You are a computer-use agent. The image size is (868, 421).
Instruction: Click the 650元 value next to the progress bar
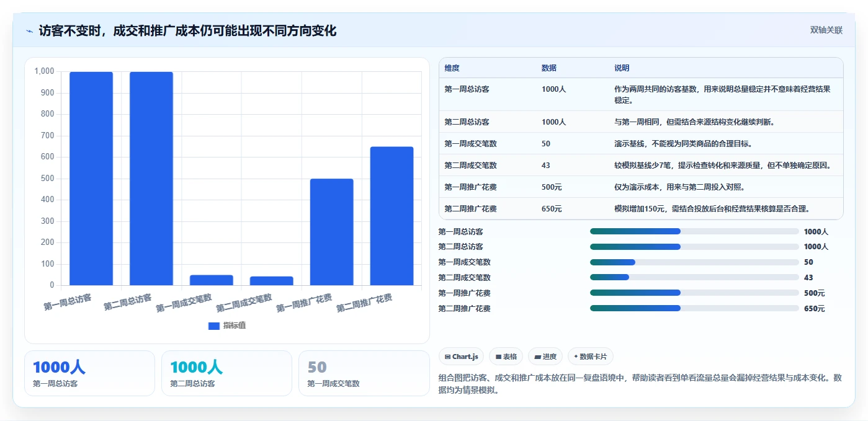click(x=815, y=309)
